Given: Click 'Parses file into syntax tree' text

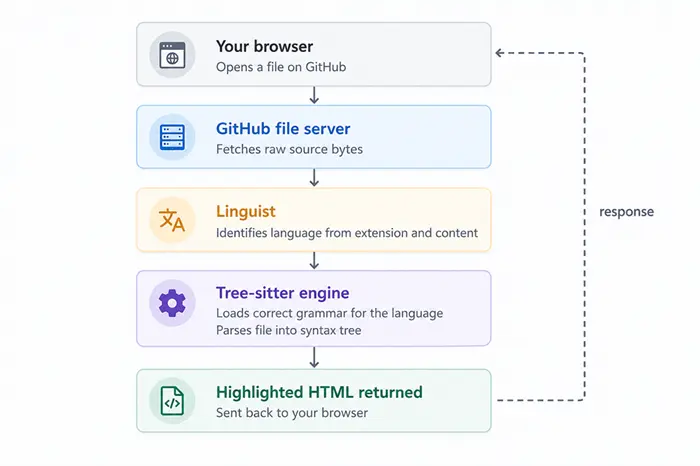Looking at the screenshot, I should coord(288,330).
